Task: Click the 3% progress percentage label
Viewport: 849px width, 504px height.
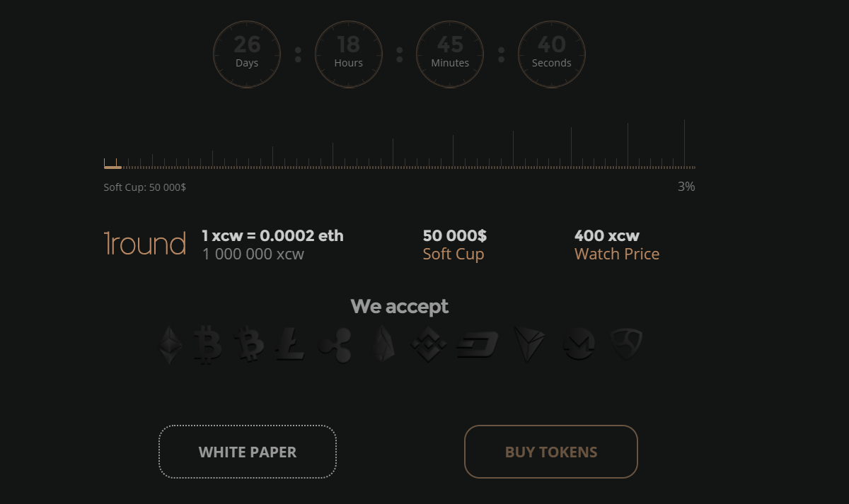Action: coord(686,187)
